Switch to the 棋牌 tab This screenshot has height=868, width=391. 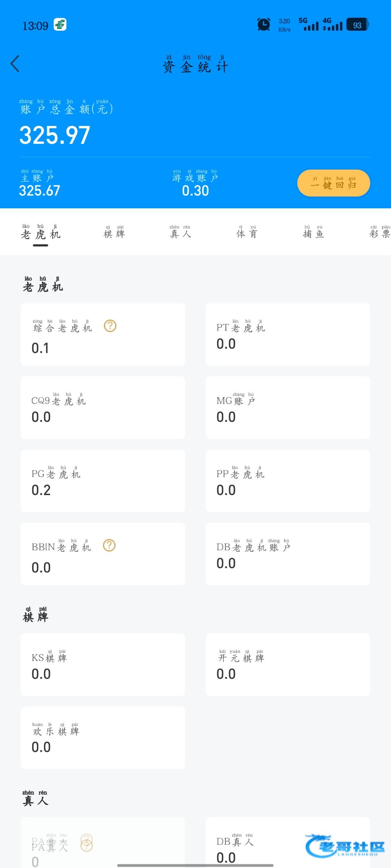(114, 233)
